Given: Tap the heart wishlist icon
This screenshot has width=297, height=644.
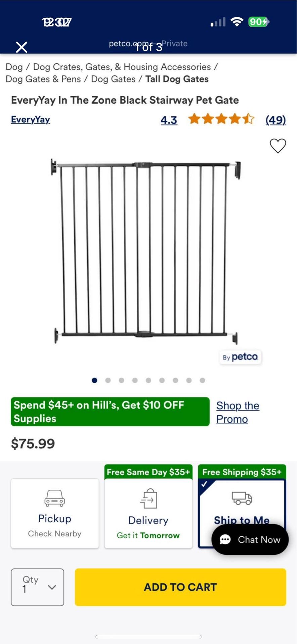Looking at the screenshot, I should (x=278, y=146).
